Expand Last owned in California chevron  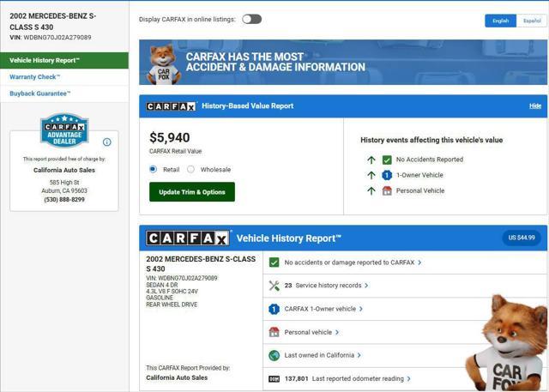(359, 355)
